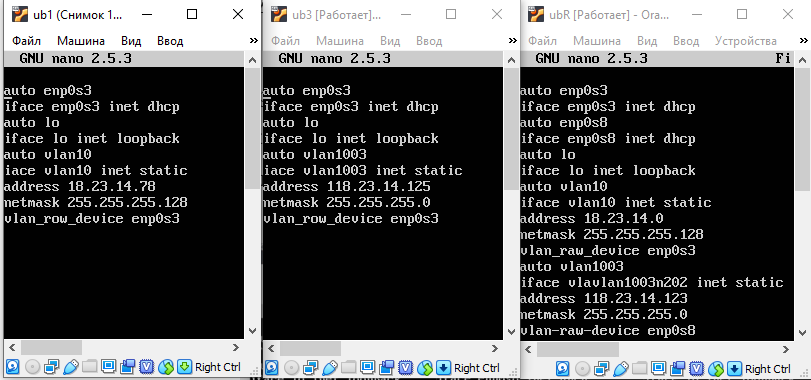The image size is (811, 380).
Task: Click vertical scrollbar up arrow in ubR
Action: click(x=802, y=60)
